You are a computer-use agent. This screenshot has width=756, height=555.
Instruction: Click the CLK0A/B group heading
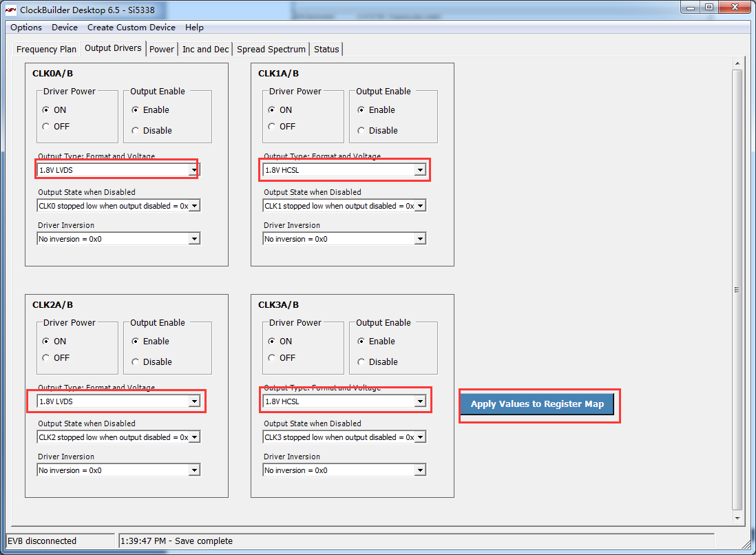tap(52, 73)
